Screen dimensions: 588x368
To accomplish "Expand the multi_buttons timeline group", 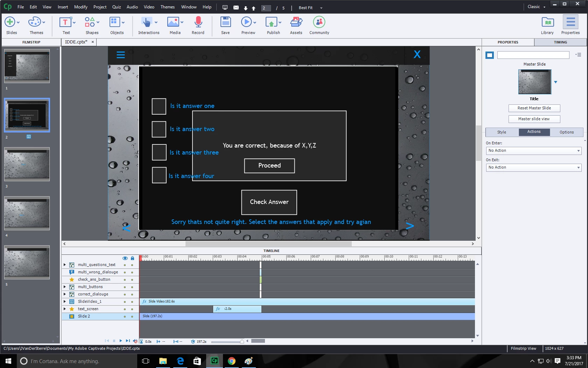I will click(x=65, y=287).
